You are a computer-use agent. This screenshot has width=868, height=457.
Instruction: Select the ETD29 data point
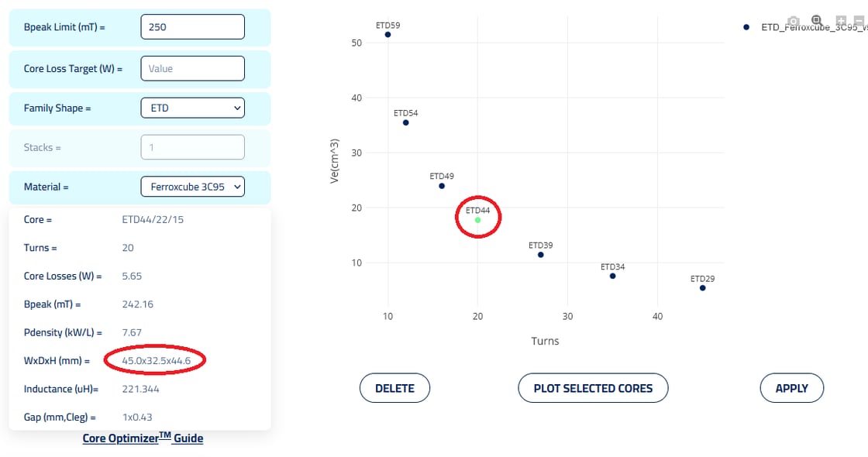pos(702,288)
